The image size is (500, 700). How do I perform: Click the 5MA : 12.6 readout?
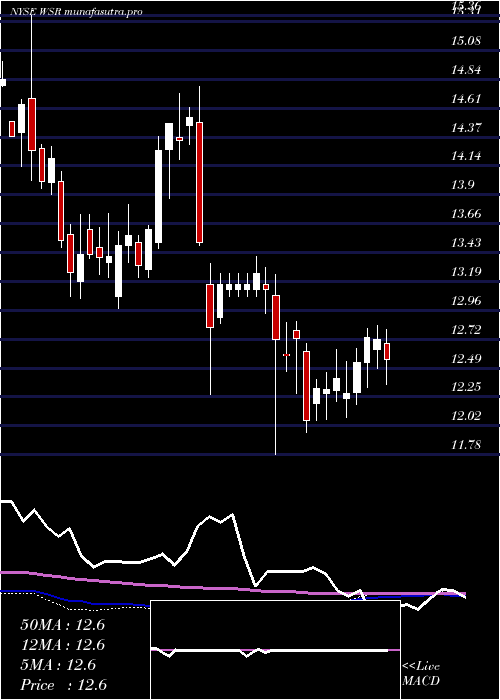[x=58, y=665]
